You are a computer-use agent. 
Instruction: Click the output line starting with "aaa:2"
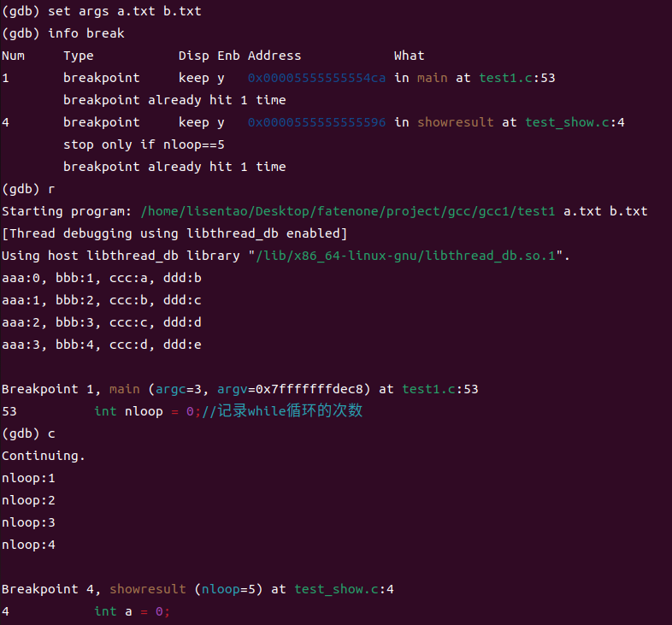point(102,322)
